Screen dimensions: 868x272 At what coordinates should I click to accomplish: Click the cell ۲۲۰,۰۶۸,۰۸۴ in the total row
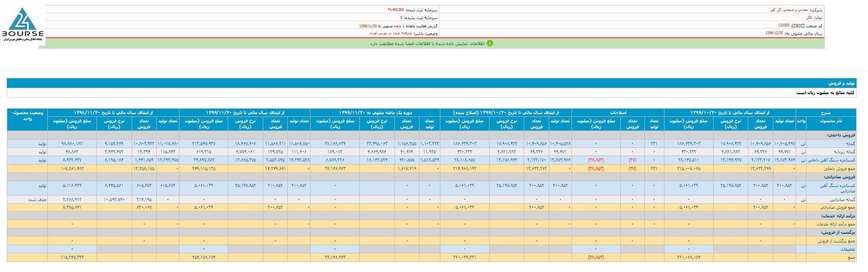[689, 257]
